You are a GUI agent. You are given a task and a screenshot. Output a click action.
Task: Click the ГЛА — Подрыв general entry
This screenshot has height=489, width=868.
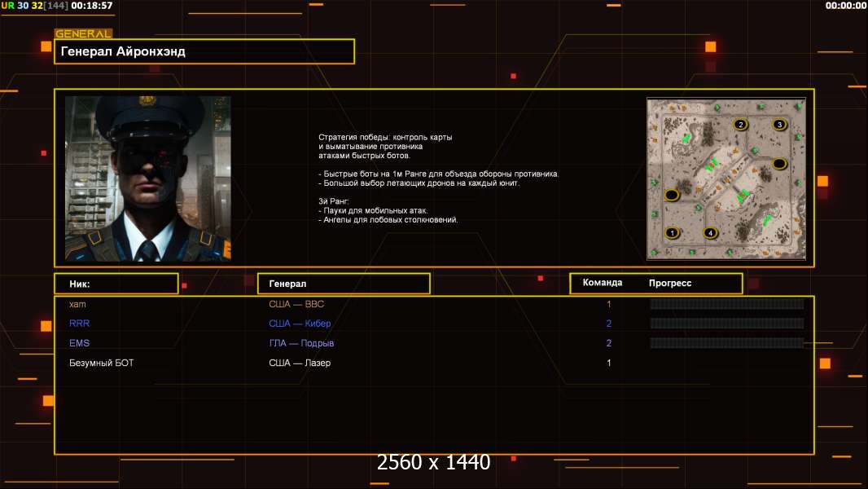point(301,343)
